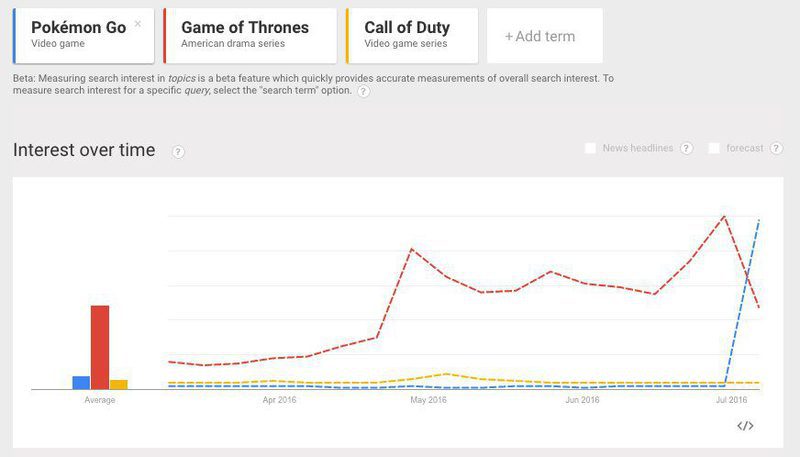
Task: Click the yellow Call of Duty average bar
Action: tap(119, 384)
